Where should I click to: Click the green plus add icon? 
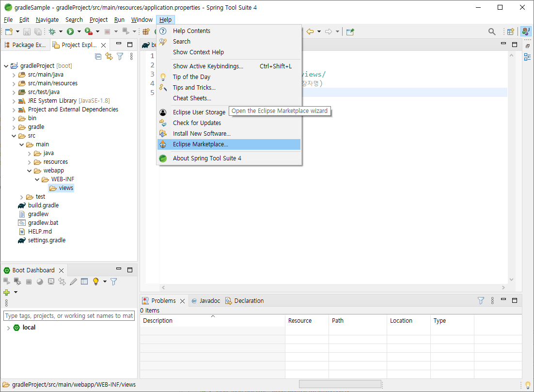coord(6,292)
